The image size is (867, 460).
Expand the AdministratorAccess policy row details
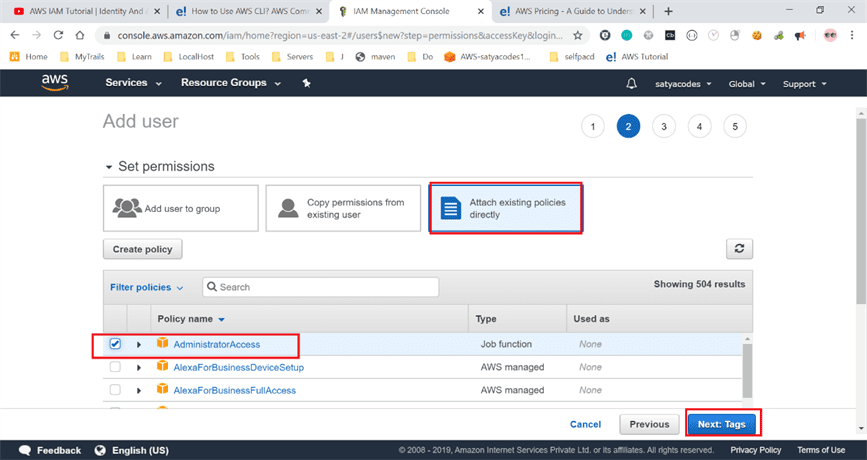point(139,344)
